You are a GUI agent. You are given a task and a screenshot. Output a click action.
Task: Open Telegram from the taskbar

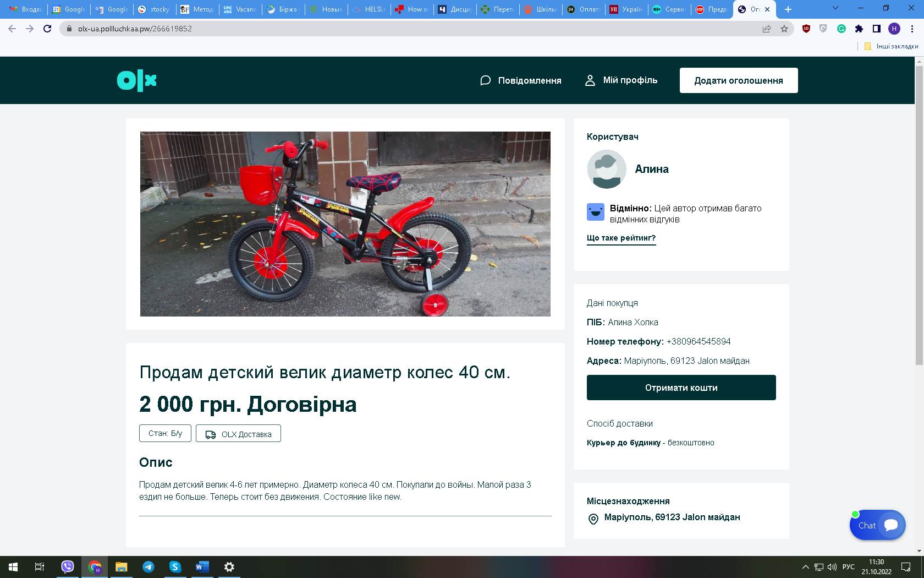148,567
